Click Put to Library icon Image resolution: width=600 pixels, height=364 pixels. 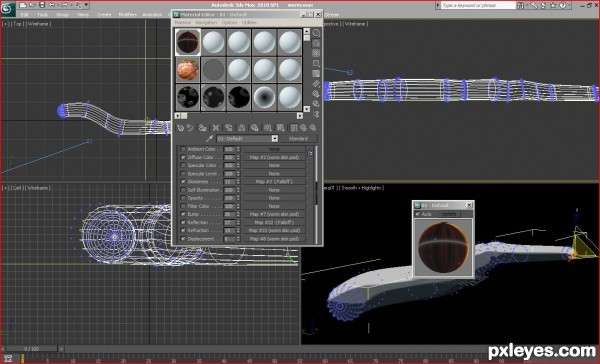(x=254, y=128)
